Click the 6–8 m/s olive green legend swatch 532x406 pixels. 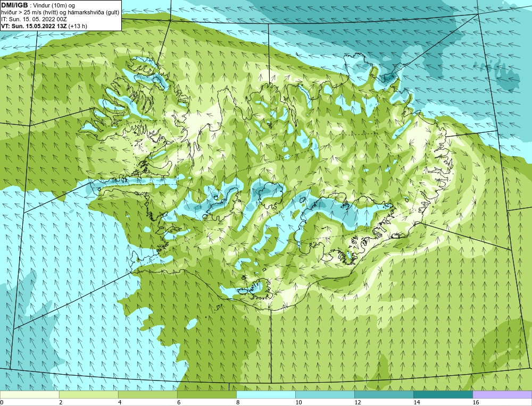[206, 394]
